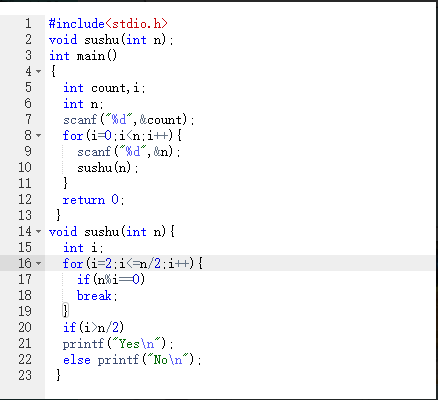Click line number 1 in the gutter
Viewport: 438px width, 400px height.
pyautogui.click(x=28, y=24)
